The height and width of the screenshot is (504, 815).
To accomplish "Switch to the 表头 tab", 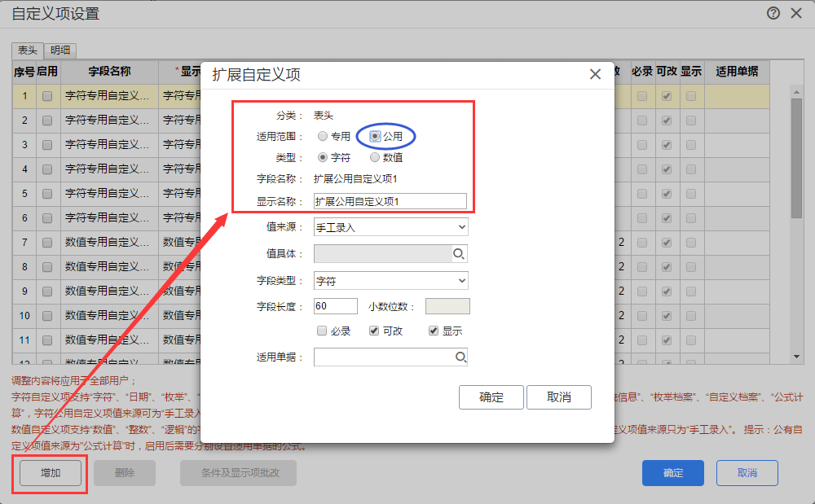I will click(28, 50).
